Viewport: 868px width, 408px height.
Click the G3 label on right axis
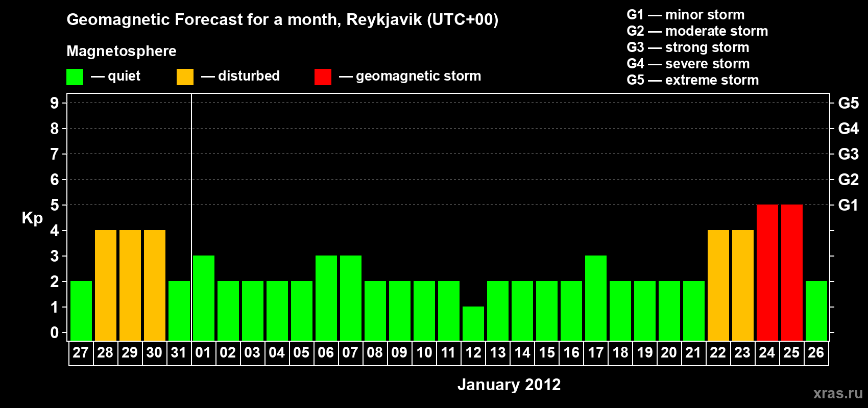tap(849, 154)
